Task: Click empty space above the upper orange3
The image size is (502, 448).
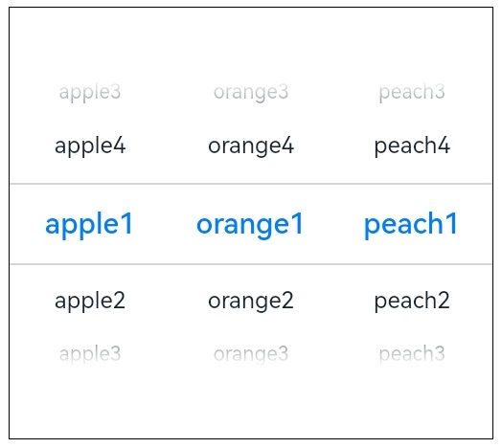Action: tap(251, 45)
